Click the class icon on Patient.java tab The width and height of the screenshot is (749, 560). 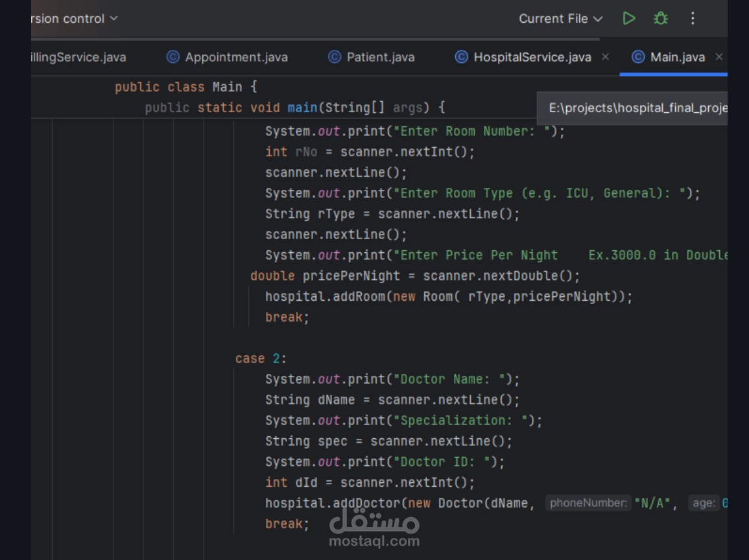[x=335, y=57]
